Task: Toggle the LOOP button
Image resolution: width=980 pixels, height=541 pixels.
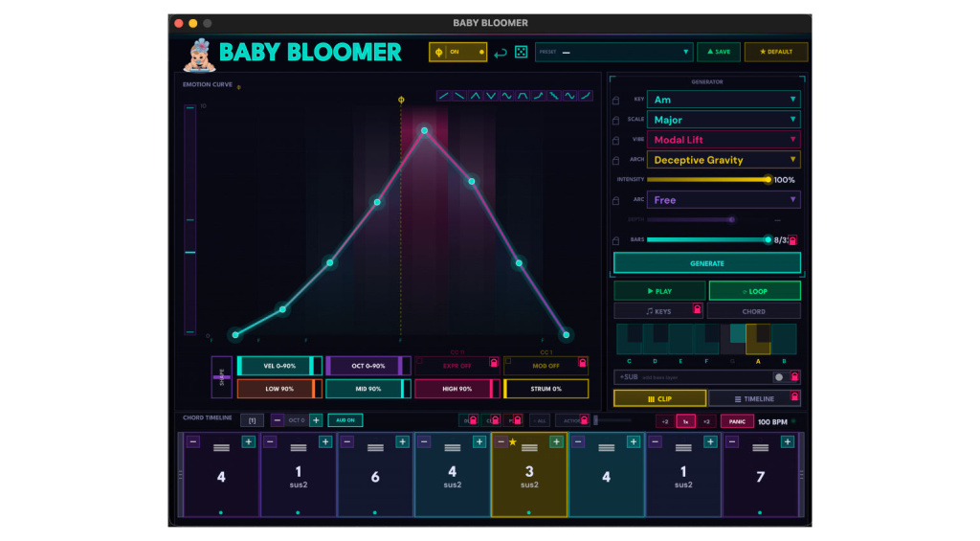Action: (x=754, y=291)
